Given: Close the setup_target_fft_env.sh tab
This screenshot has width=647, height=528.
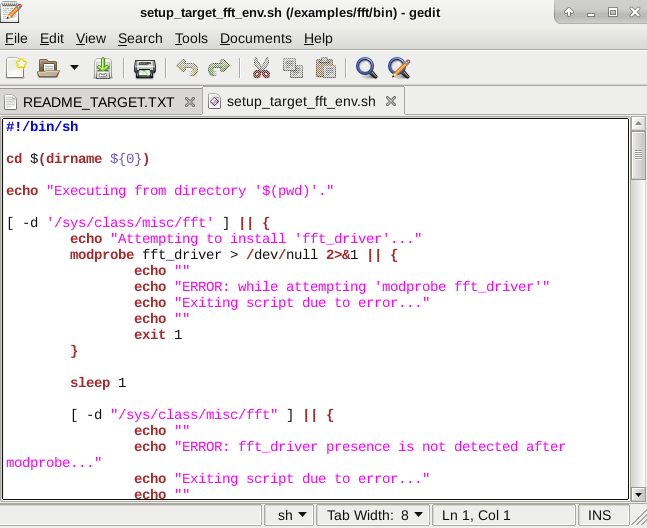Looking at the screenshot, I should pos(391,101).
